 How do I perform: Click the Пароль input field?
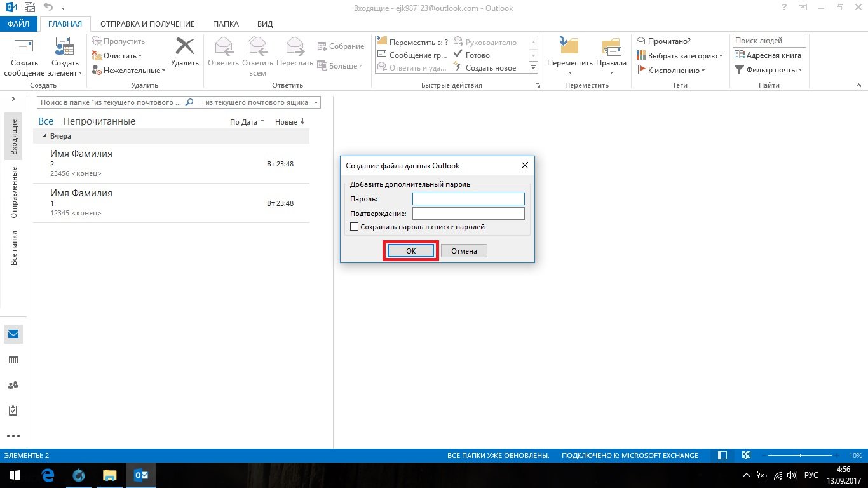468,199
